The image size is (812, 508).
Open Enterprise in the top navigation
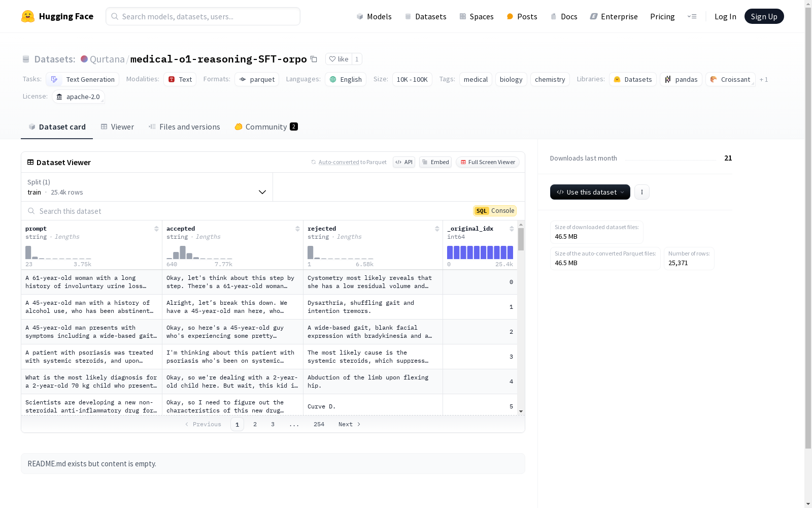[614, 16]
